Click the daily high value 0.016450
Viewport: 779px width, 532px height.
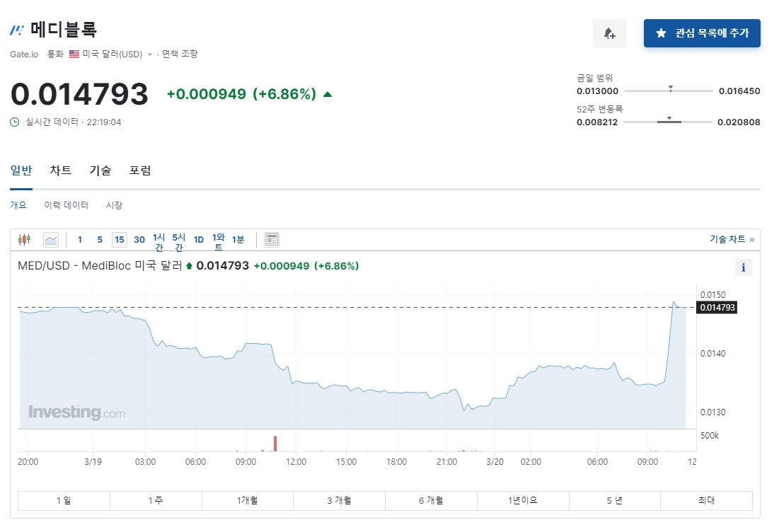point(739,91)
